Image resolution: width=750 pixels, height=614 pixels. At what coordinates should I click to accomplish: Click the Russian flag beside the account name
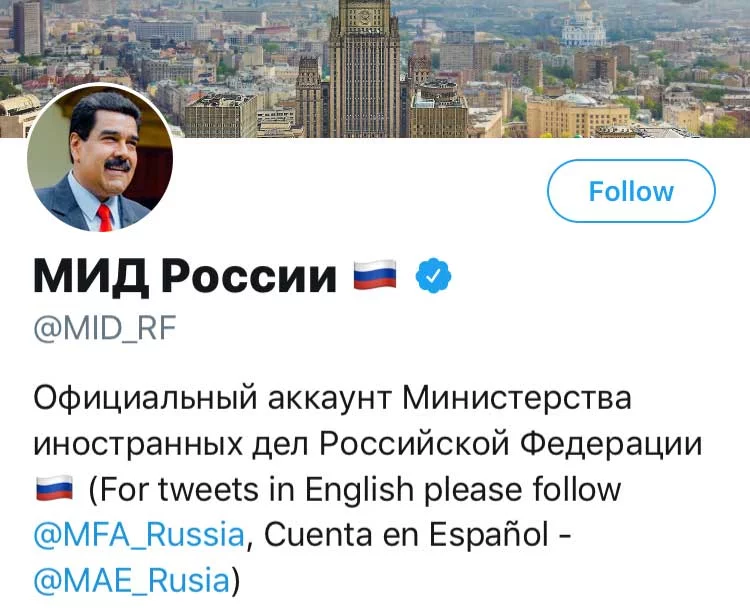[375, 275]
